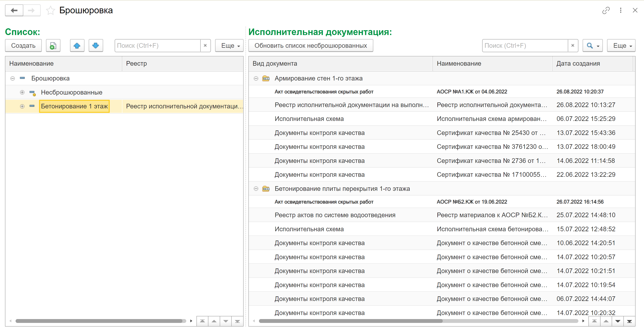This screenshot has height=331, width=644.
Task: Collapse the Армирование стен 1-го этажа group
Action: coord(256,79)
